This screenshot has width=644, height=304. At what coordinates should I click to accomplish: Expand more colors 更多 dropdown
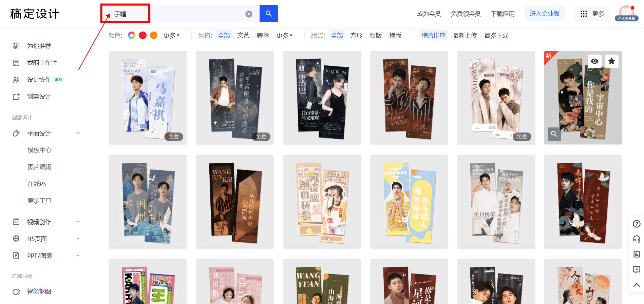[171, 36]
